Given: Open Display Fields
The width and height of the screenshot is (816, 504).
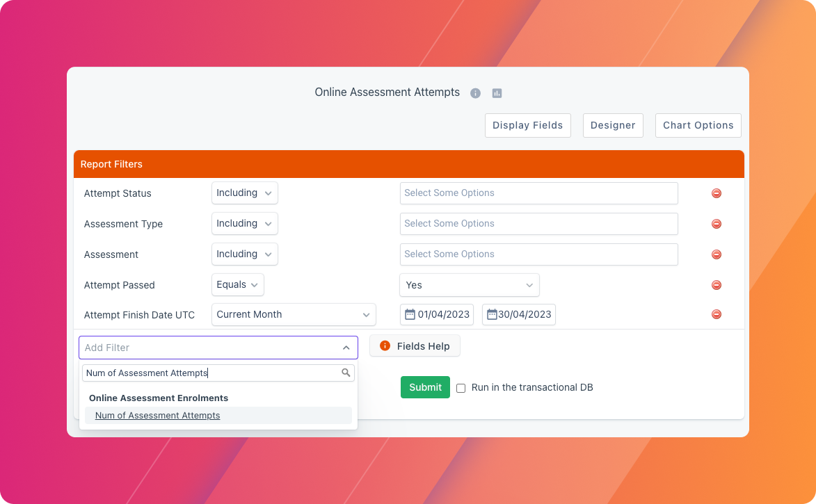Looking at the screenshot, I should click(x=527, y=125).
